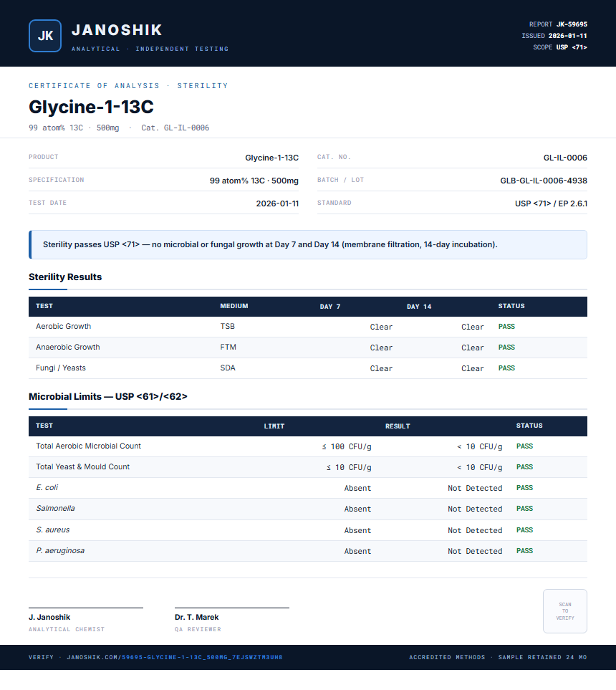Click the Total Aerobic Microbial Count row label
Viewport: 616px width, 690px height.
(x=88, y=446)
